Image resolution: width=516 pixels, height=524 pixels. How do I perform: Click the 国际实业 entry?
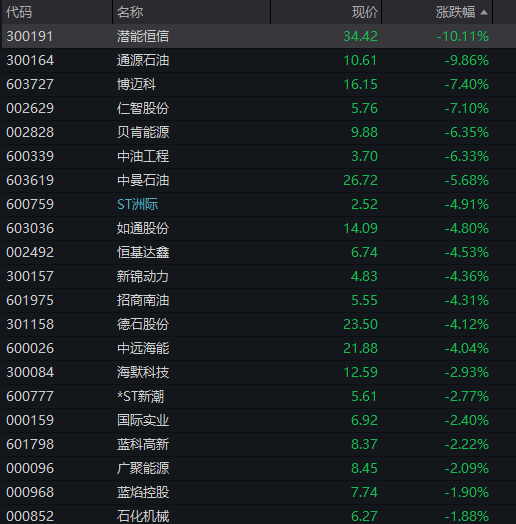pyautogui.click(x=143, y=420)
